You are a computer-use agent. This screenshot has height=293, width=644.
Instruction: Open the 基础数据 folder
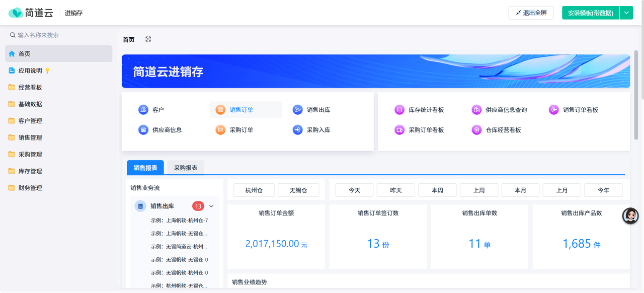pos(58,104)
